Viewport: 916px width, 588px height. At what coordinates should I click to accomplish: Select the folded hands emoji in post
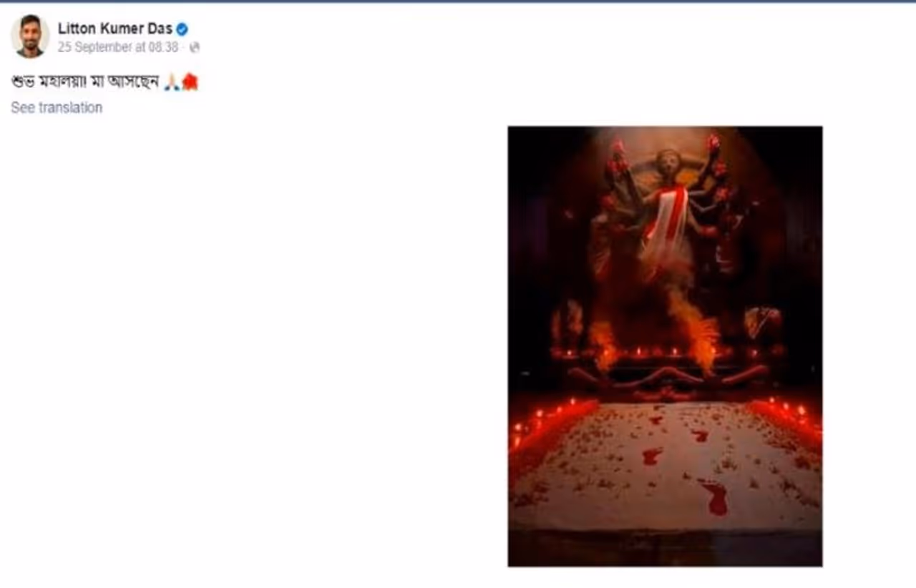172,83
